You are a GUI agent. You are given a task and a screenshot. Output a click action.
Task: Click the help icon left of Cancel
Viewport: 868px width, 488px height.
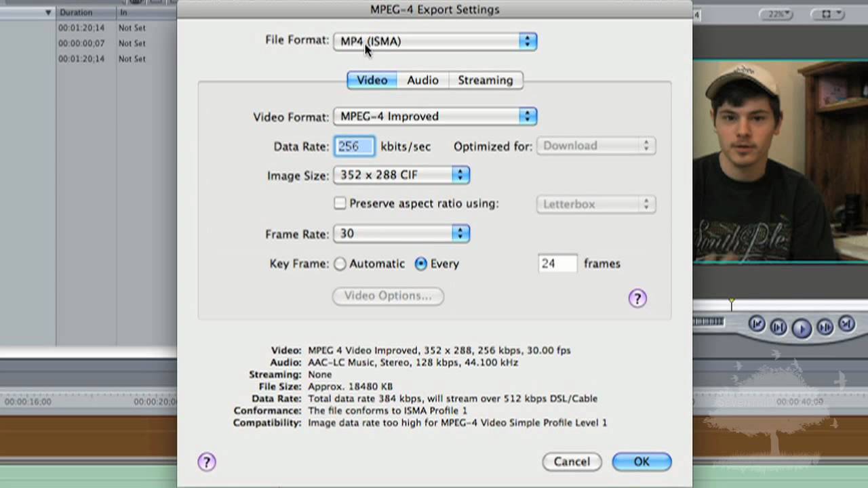[x=207, y=462]
